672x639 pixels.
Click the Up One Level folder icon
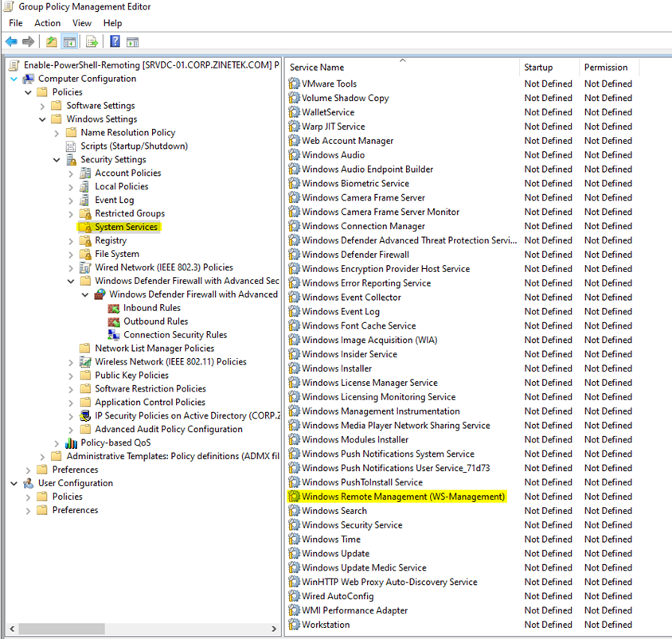pyautogui.click(x=51, y=41)
